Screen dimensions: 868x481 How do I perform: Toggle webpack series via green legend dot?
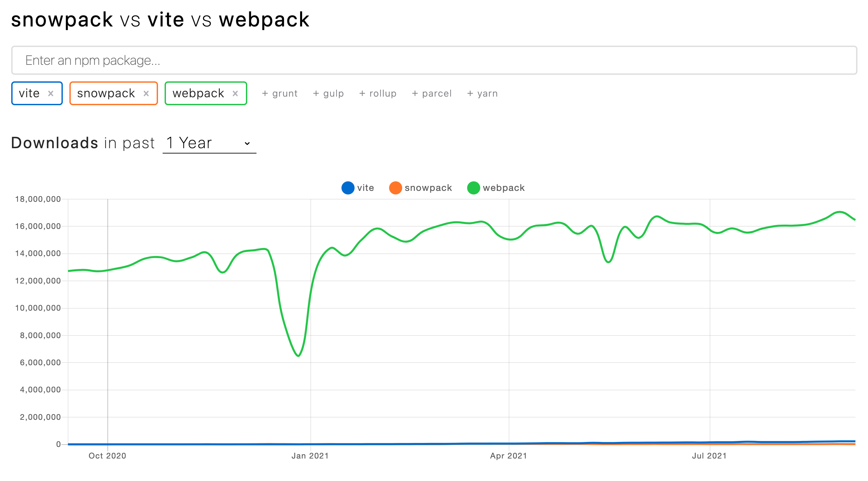[473, 188]
